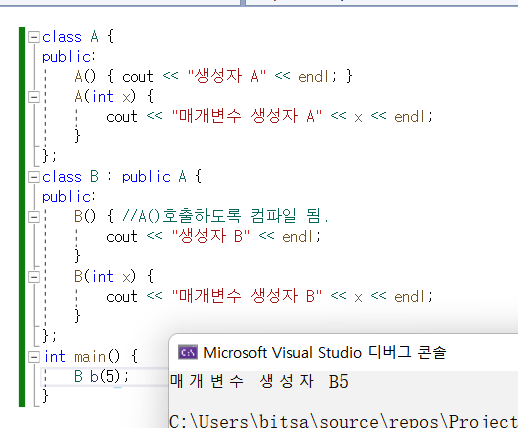Image resolution: width=518 pixels, height=428 pixels.
Task: Click the comment //A()호출하도록 컴파일 됨.
Action: [x=225, y=216]
